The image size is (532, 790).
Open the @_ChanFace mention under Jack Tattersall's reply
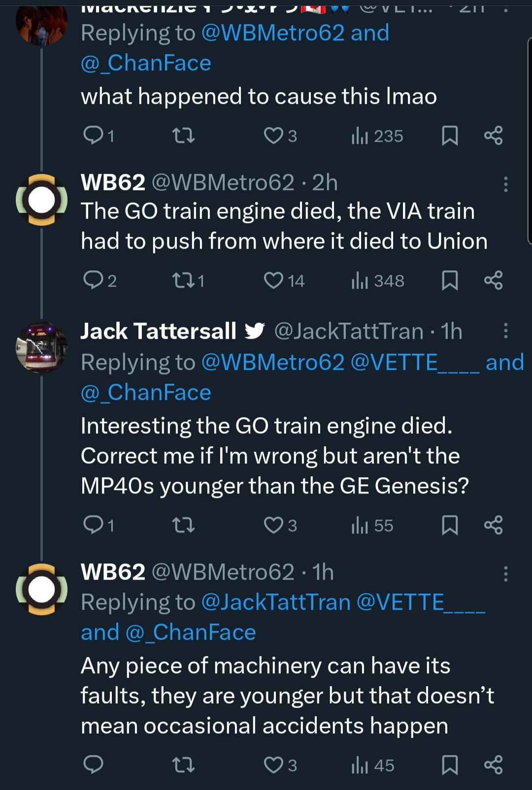[146, 393]
